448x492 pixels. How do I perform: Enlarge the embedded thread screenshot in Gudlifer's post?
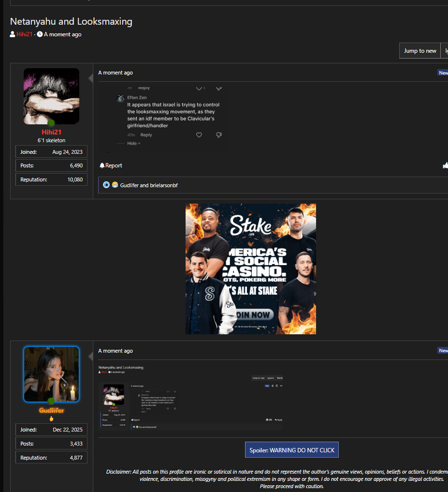click(190, 398)
